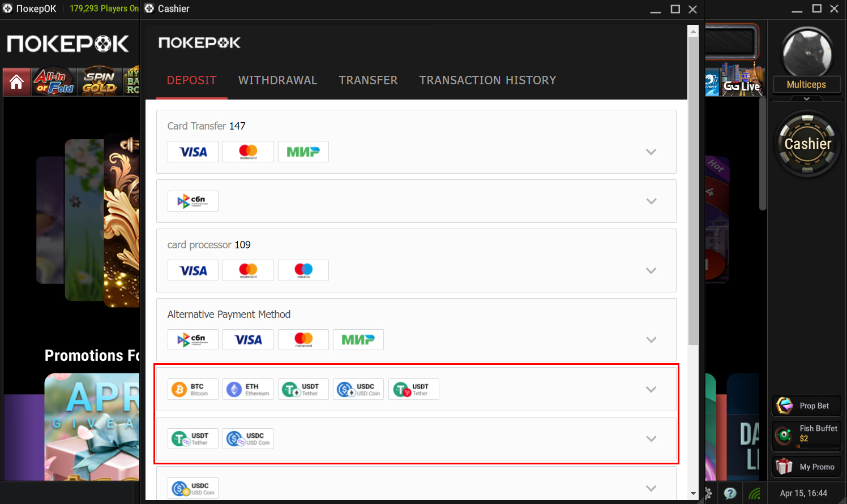The width and height of the screenshot is (847, 504).
Task: Select the USDC payment icon in the bottom row
Action: (192, 489)
